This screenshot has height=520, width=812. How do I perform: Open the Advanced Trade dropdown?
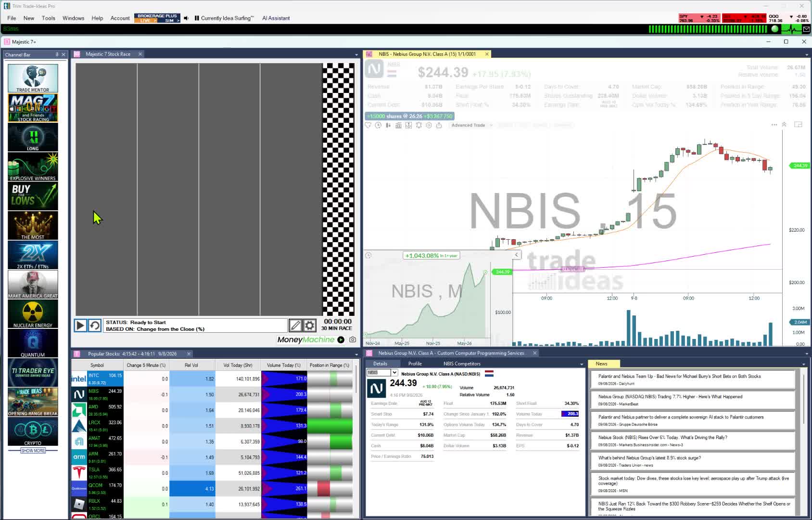pyautogui.click(x=471, y=125)
